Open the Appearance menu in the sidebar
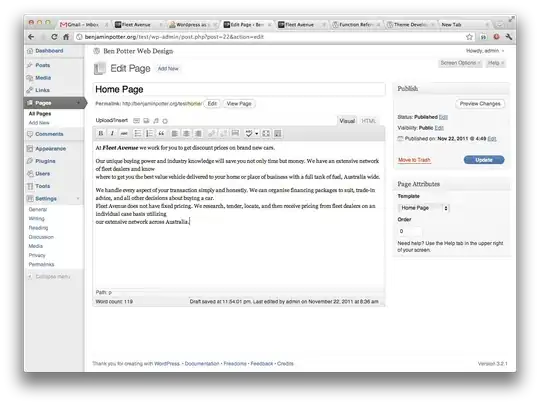This screenshot has width=540, height=405. [x=50, y=149]
